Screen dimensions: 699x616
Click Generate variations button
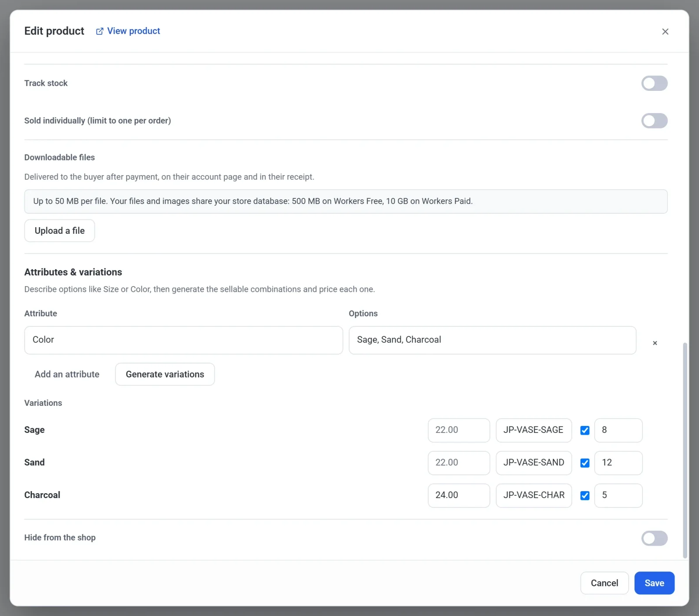coord(165,374)
